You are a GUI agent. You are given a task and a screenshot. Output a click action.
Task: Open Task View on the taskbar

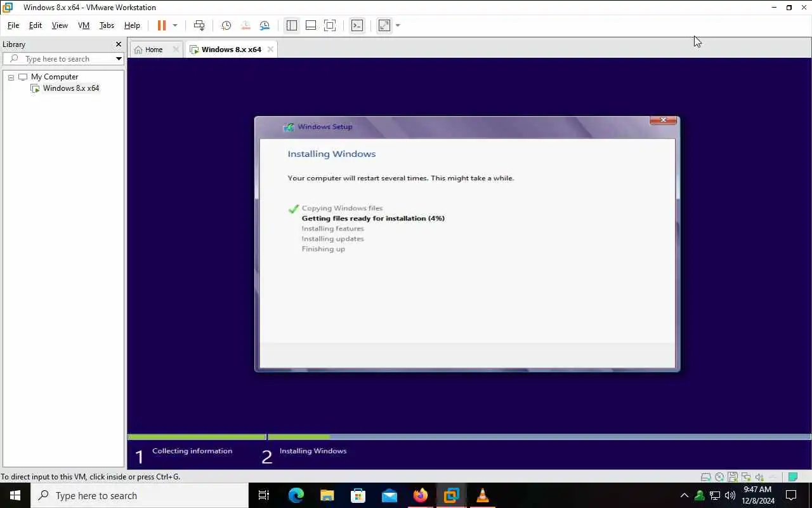pos(264,495)
